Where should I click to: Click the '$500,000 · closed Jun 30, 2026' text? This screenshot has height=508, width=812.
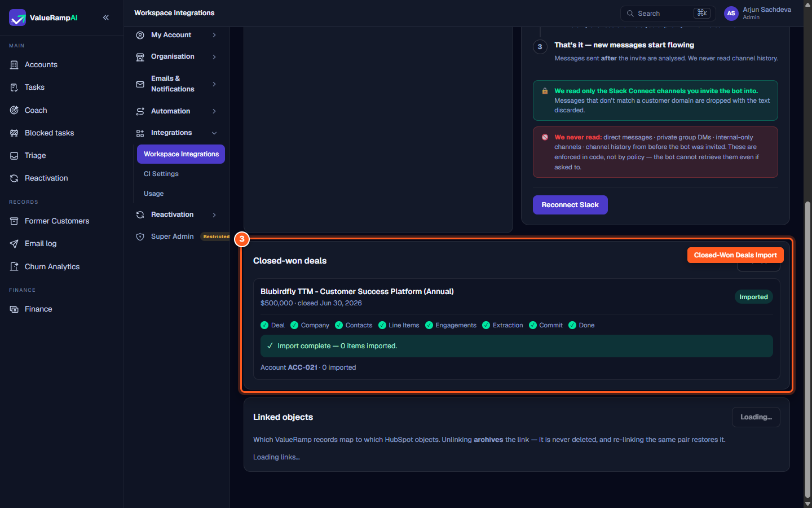click(311, 303)
